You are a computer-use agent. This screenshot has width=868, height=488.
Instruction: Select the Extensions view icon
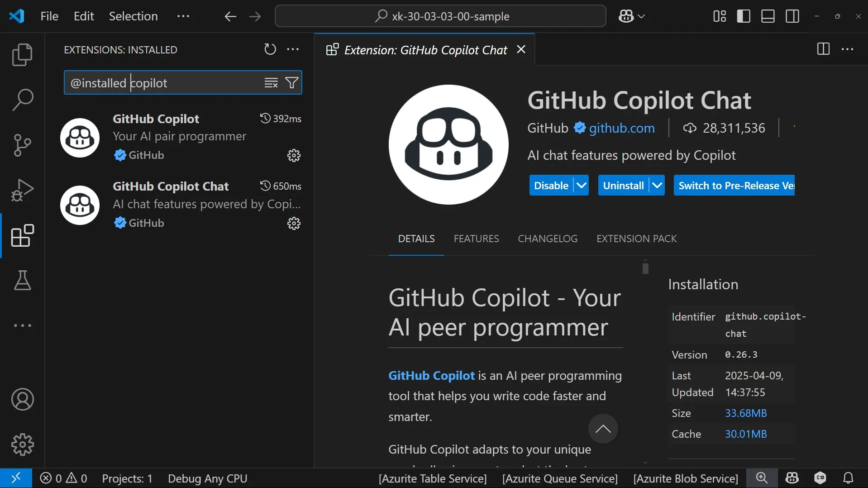point(22,235)
